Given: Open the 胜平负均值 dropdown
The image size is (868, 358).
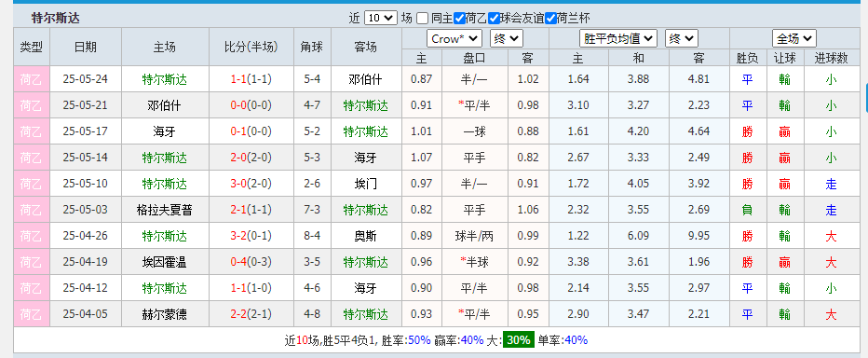Looking at the screenshot, I should click(x=618, y=39).
